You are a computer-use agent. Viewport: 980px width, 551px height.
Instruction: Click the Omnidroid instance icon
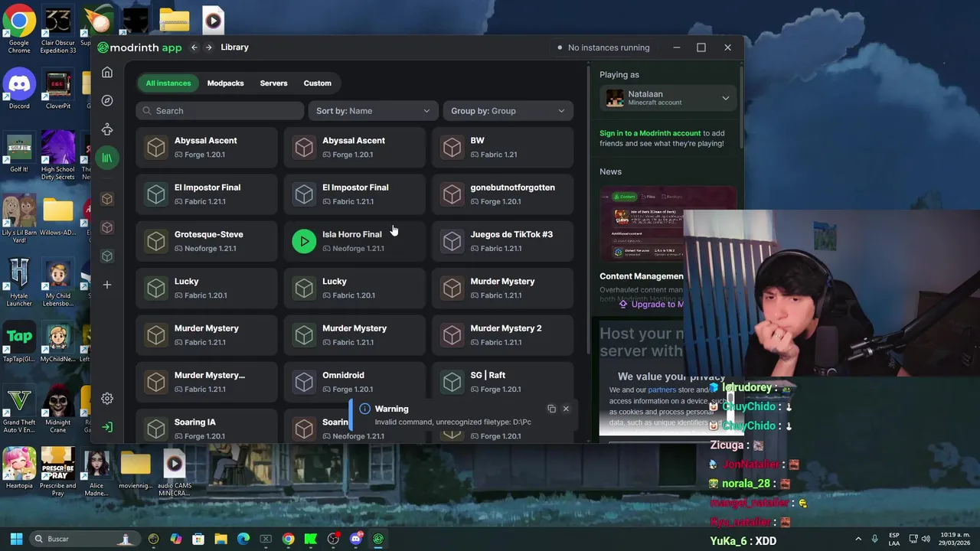304,382
